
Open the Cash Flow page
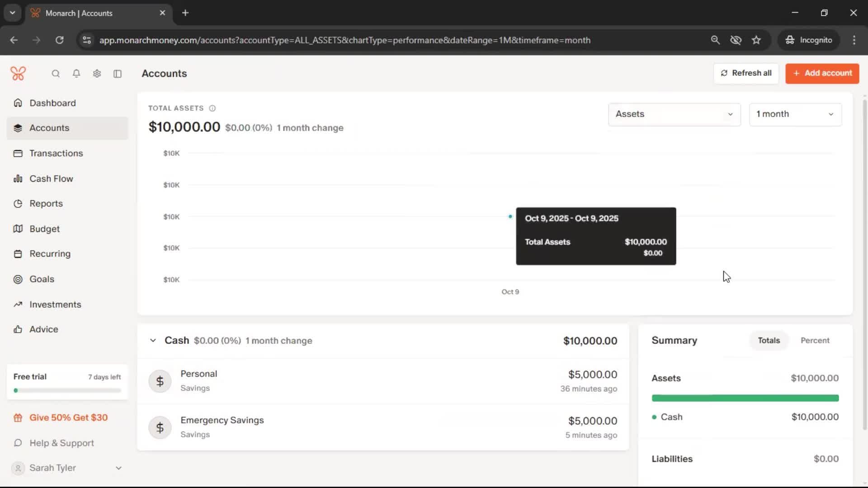(x=51, y=179)
